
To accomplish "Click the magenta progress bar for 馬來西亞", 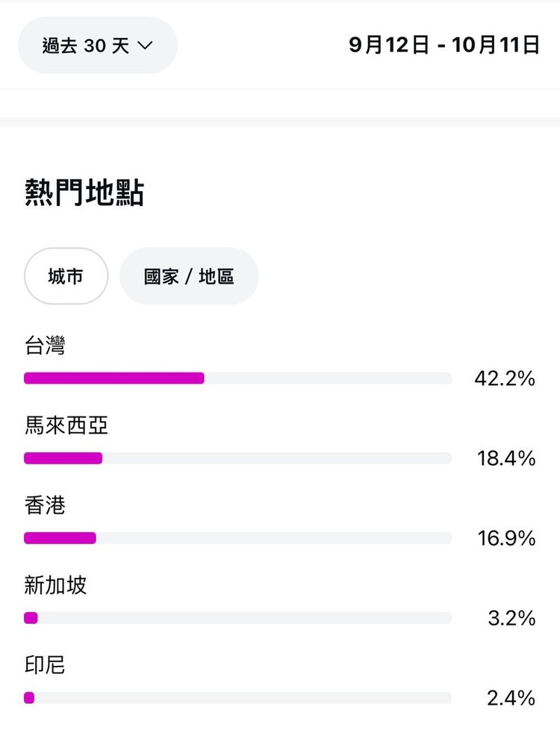I will pyautogui.click(x=63, y=458).
